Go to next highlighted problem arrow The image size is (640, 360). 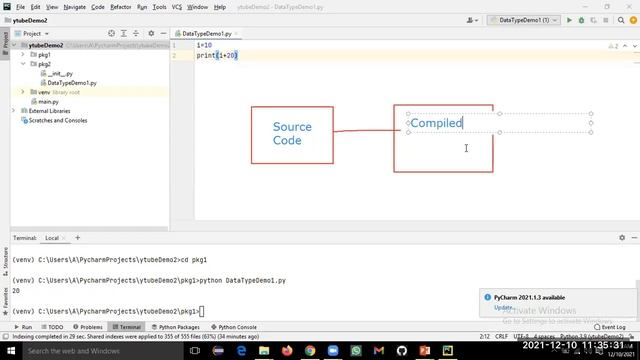635,46
